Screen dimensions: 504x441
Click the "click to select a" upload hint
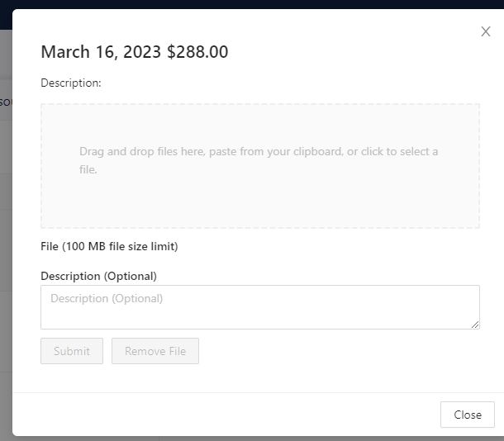[400, 151]
